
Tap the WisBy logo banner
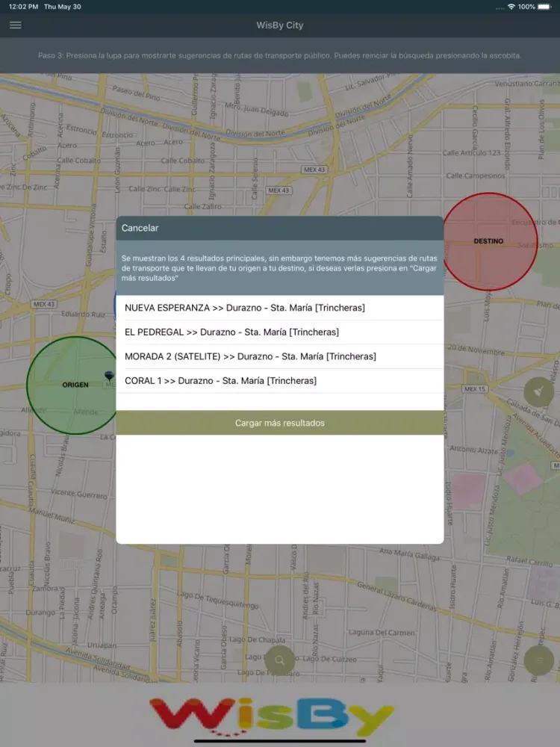272,716
